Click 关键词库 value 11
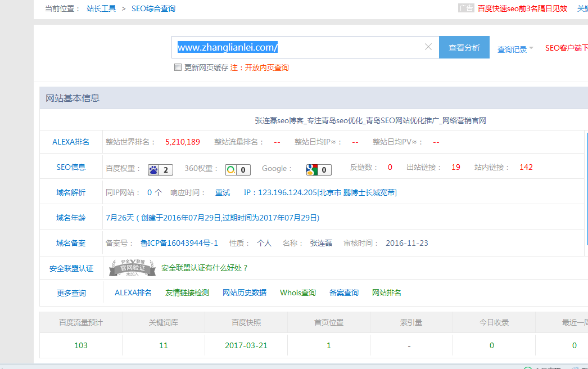 tap(164, 345)
